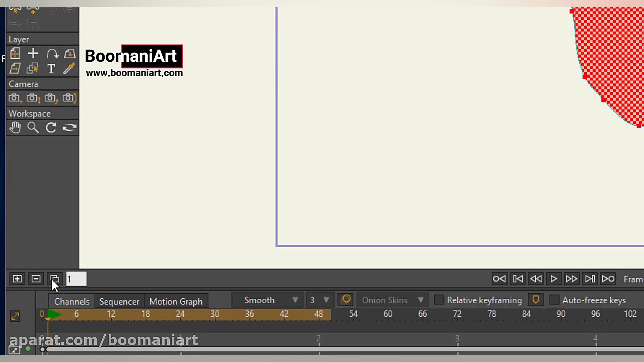Activate the Zoom Workspace magnifier tool
This screenshot has width=644, height=362.
pyautogui.click(x=33, y=127)
